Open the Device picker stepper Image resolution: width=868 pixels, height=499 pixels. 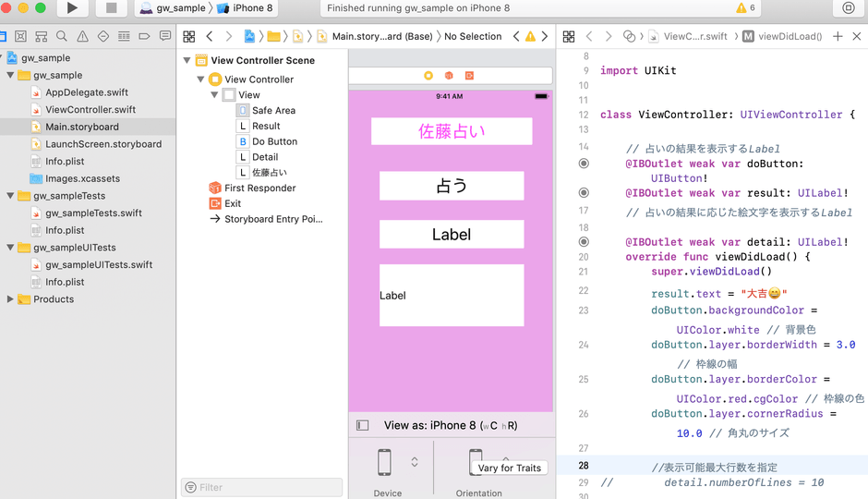pyautogui.click(x=415, y=462)
